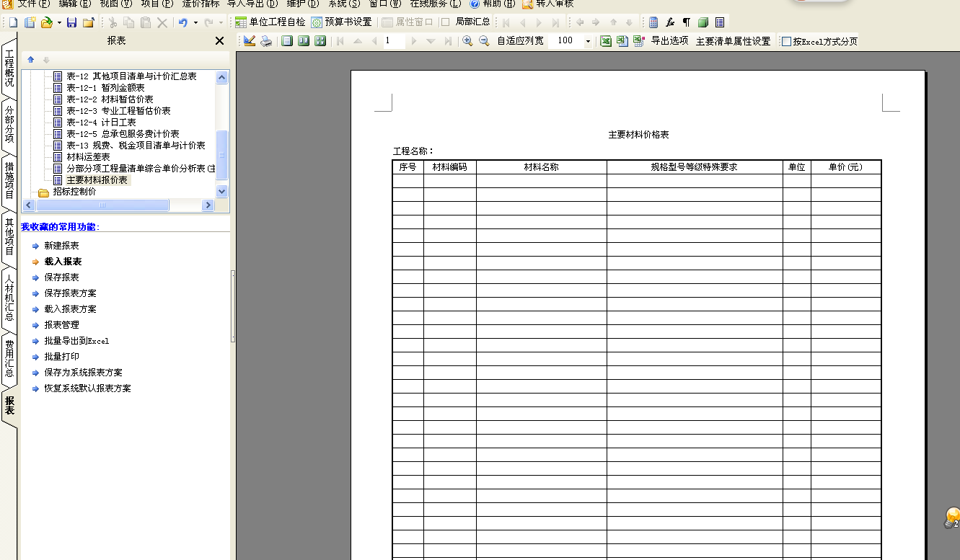Viewport: 960px width, 560px height.
Task: Click the Open folder icon
Action: click(47, 22)
